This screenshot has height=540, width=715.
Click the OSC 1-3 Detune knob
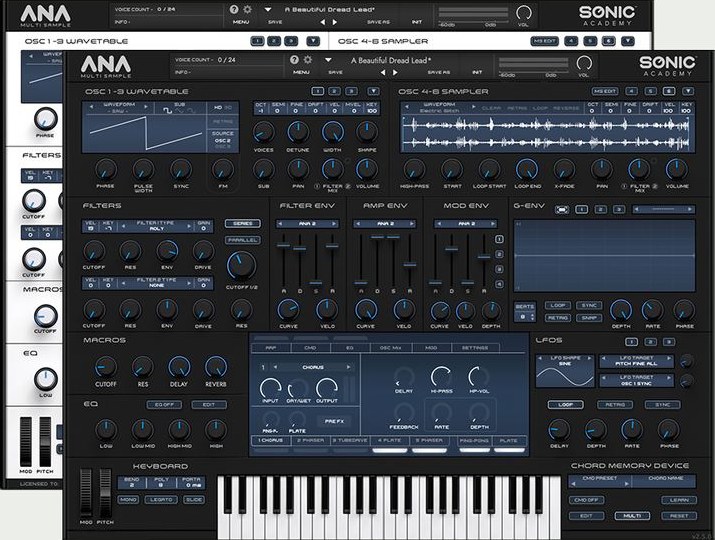(298, 132)
